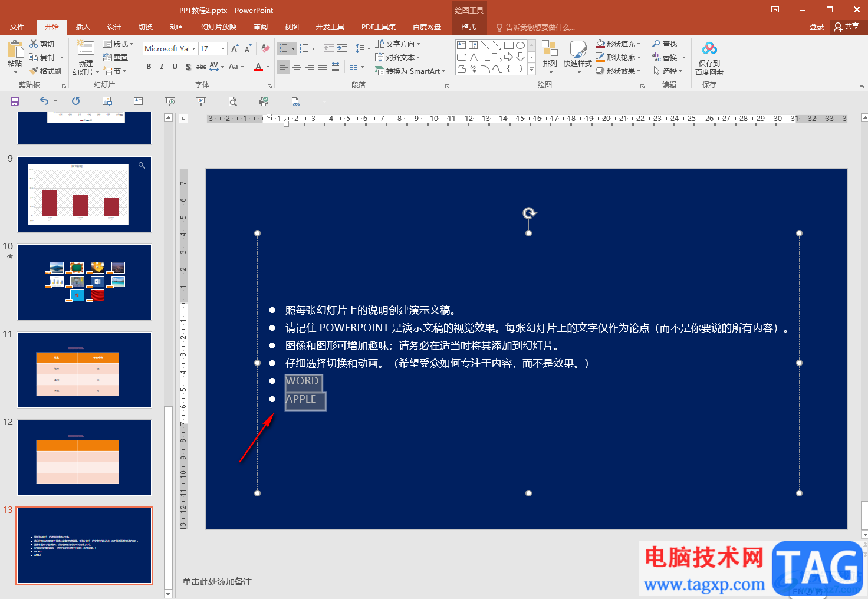The image size is (868, 599).
Task: Click the Find (查找) magnifier button
Action: pyautogui.click(x=665, y=44)
